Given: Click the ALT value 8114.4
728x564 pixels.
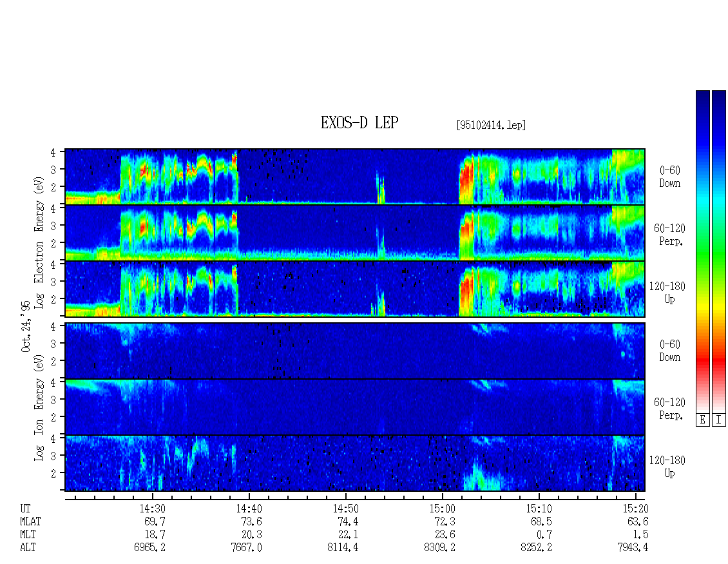Looking at the screenshot, I should coord(343,548).
